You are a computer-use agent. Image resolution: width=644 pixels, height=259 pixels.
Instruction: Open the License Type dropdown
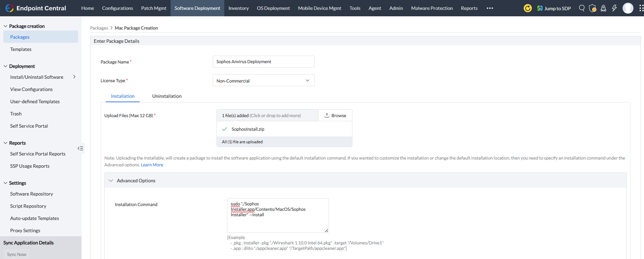click(264, 80)
